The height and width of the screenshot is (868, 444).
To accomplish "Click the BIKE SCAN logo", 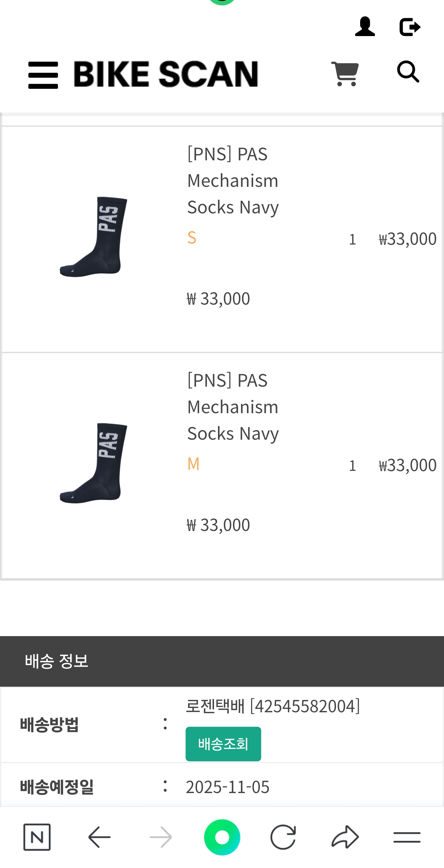I will [x=166, y=74].
